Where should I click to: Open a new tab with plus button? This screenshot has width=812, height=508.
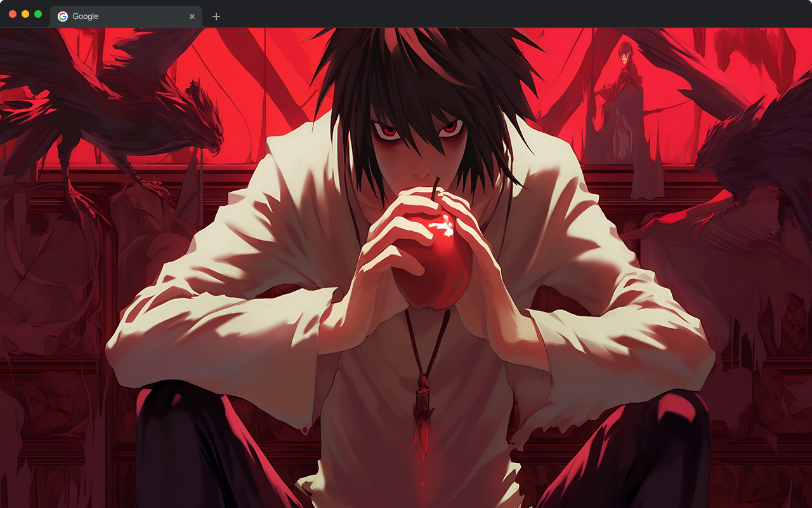[x=216, y=17]
